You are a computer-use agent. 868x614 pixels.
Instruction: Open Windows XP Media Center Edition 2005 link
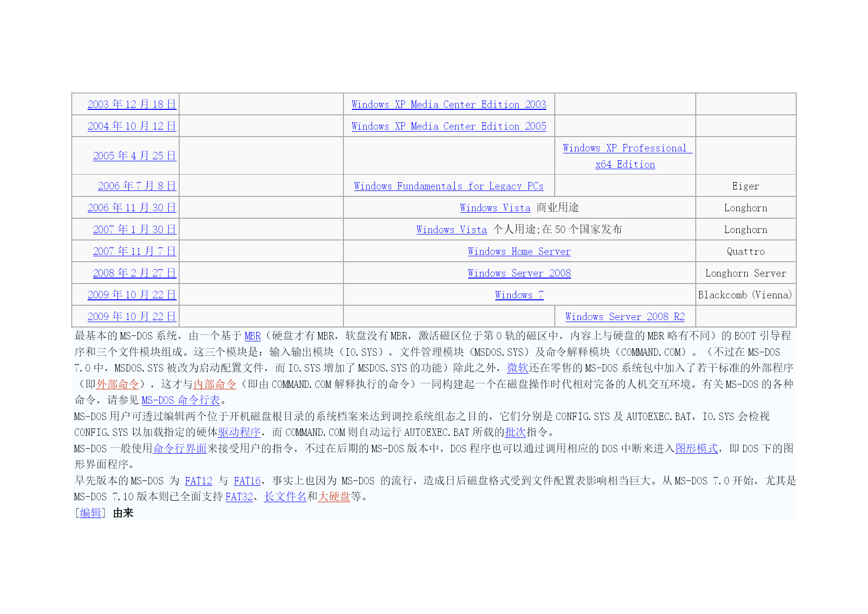click(x=449, y=126)
